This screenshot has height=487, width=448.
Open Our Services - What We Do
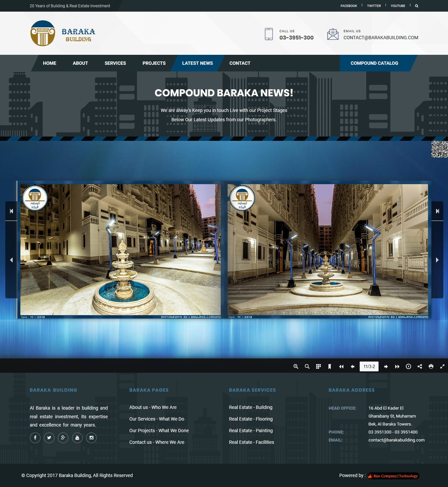coord(157,419)
